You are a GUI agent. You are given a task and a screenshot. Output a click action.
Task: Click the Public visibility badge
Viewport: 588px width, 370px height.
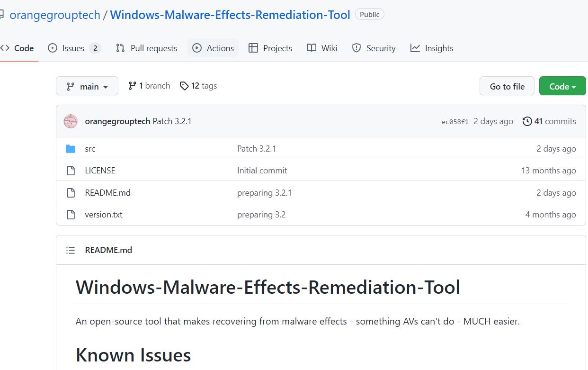coord(369,15)
